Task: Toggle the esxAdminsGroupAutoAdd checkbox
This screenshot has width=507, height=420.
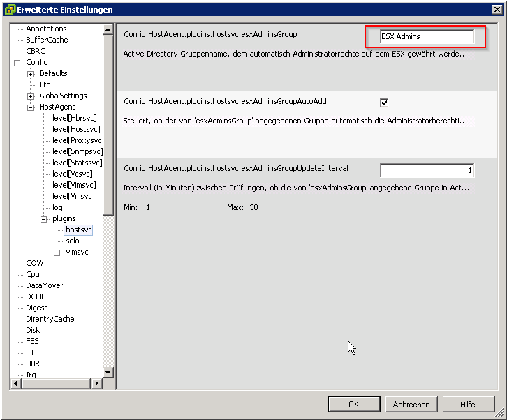Action: pos(384,103)
